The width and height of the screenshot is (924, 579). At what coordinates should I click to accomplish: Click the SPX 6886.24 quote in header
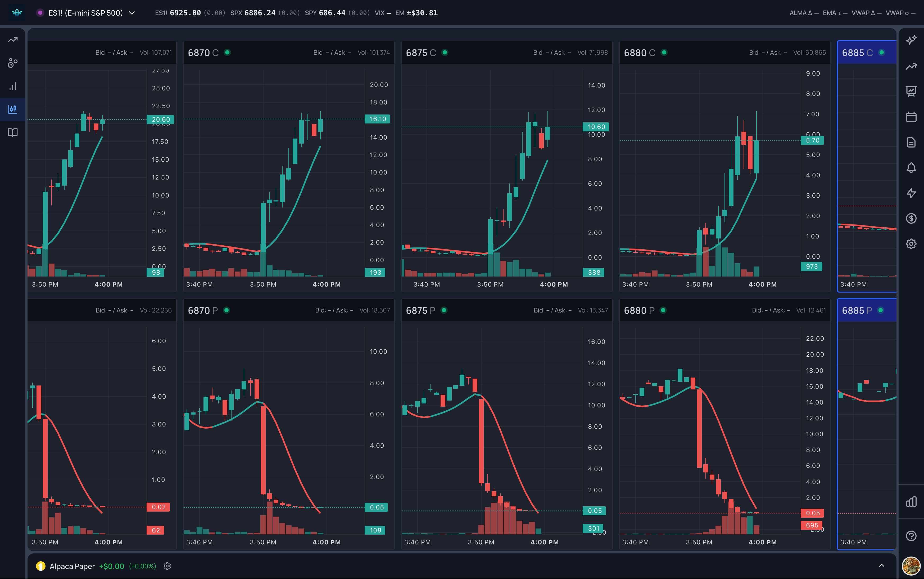[265, 13]
